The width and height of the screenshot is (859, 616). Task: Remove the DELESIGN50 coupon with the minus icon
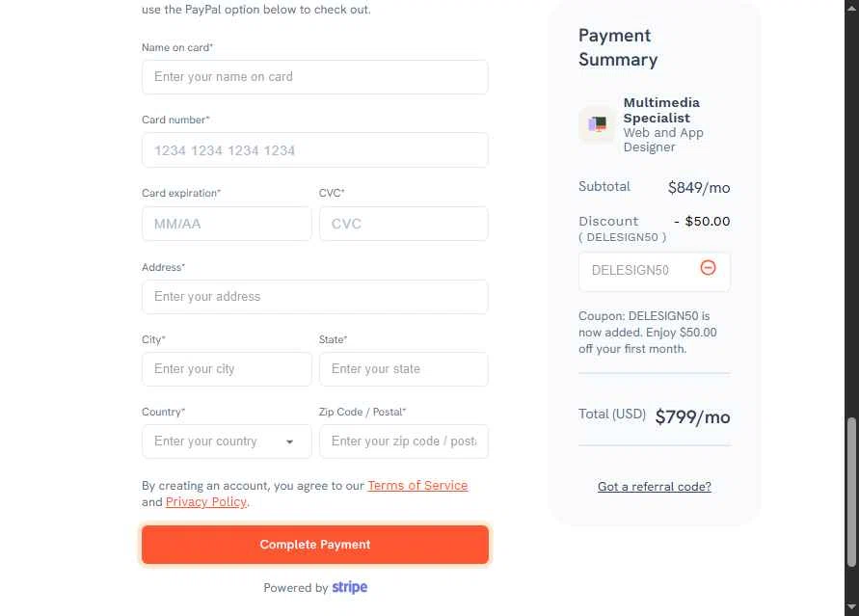coord(708,268)
